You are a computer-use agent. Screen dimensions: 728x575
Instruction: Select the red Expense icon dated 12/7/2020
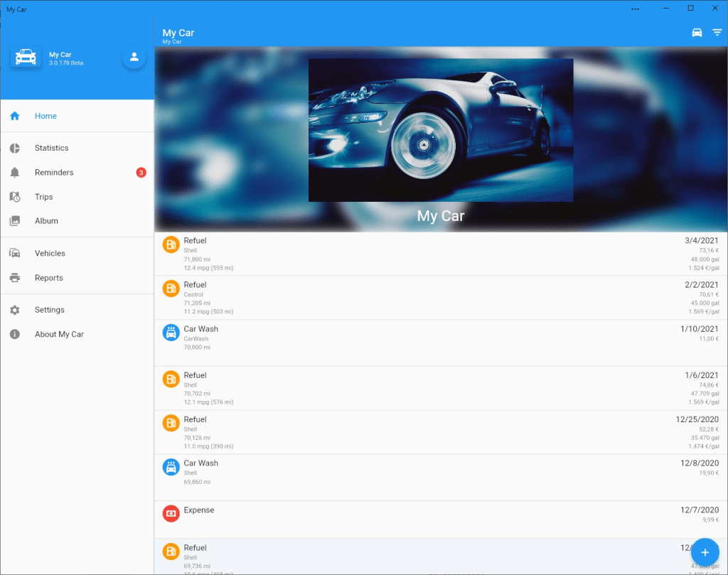[x=170, y=513]
